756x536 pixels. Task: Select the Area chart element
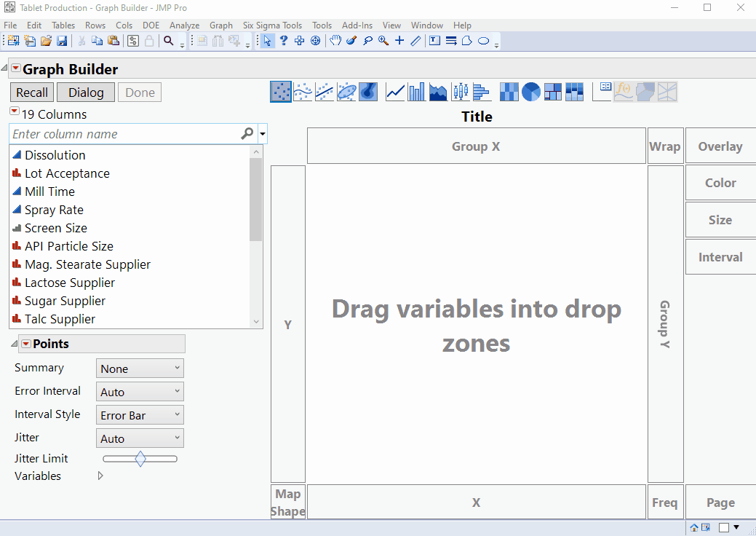click(438, 91)
